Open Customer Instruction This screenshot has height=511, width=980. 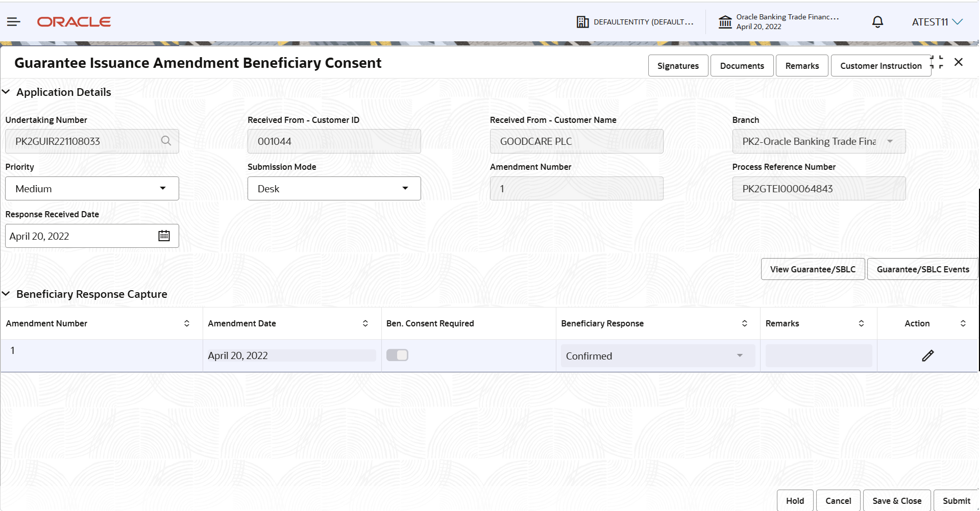click(881, 66)
